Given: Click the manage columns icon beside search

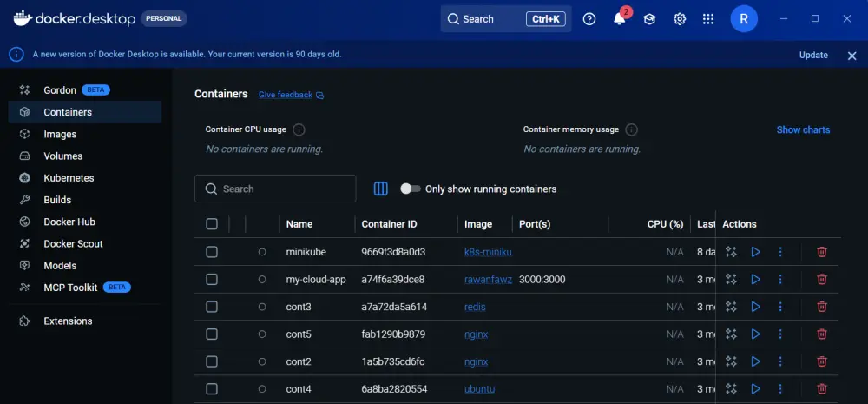Looking at the screenshot, I should point(381,189).
